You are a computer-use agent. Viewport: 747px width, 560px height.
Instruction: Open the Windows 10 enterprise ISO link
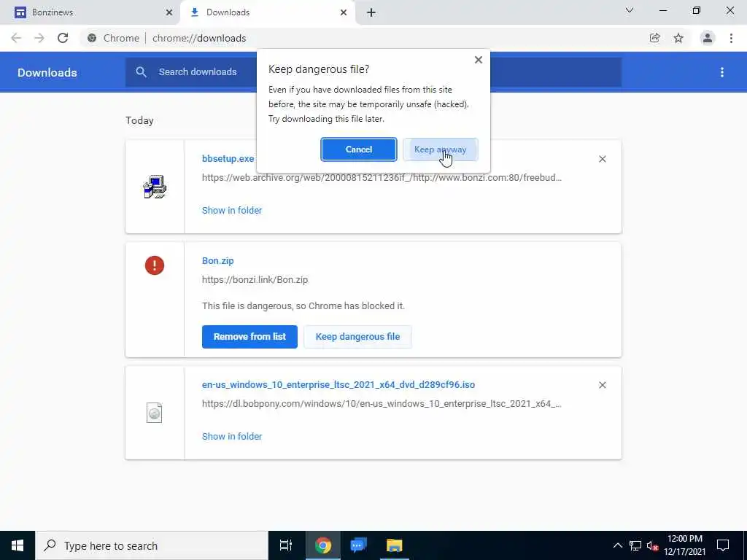pyautogui.click(x=338, y=385)
